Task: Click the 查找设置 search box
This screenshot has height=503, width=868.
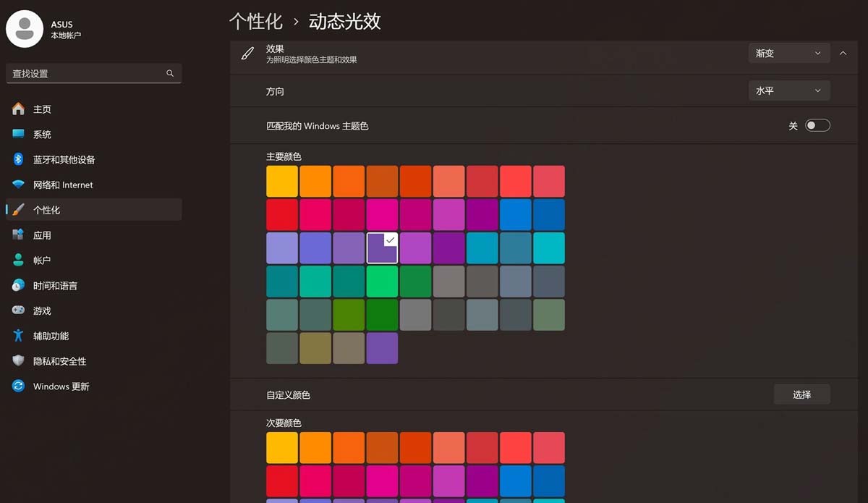Action: [94, 73]
